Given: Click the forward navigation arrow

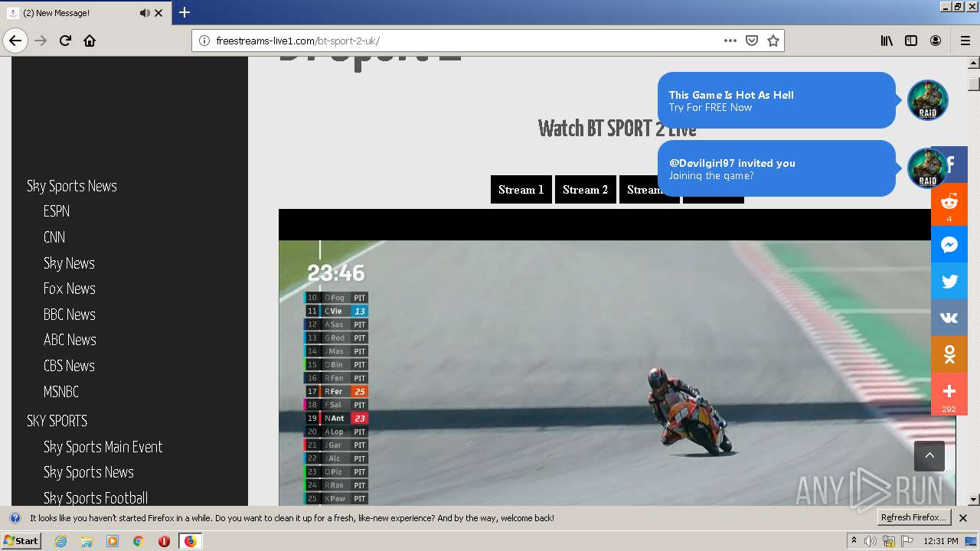Looking at the screenshot, I should click(41, 41).
